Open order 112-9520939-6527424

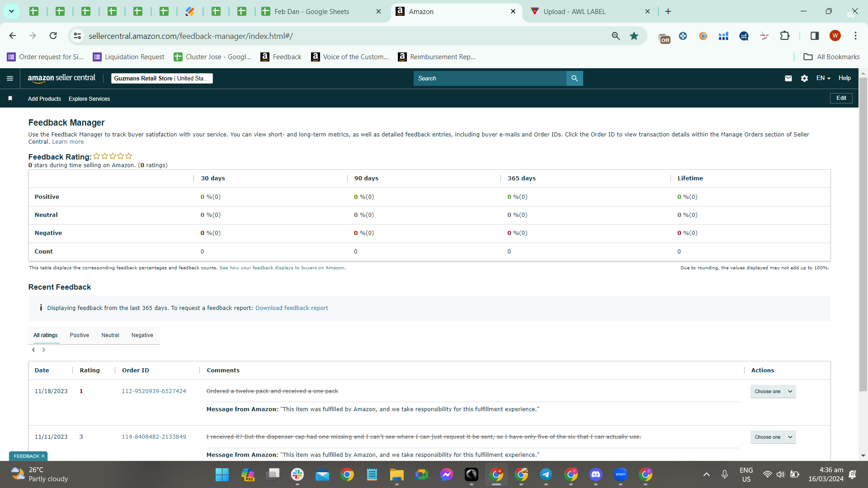[x=154, y=391]
